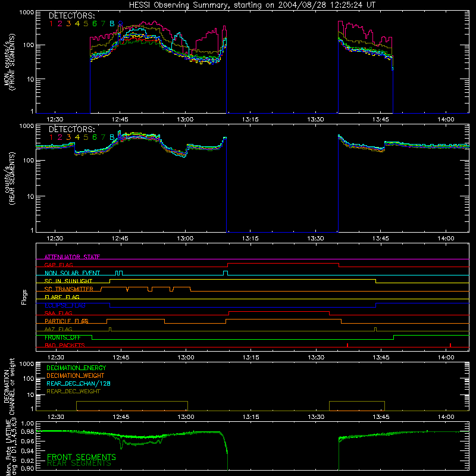Click orange detector 3 in front segments legend
This screenshot has width=476, height=476.
(68, 24)
